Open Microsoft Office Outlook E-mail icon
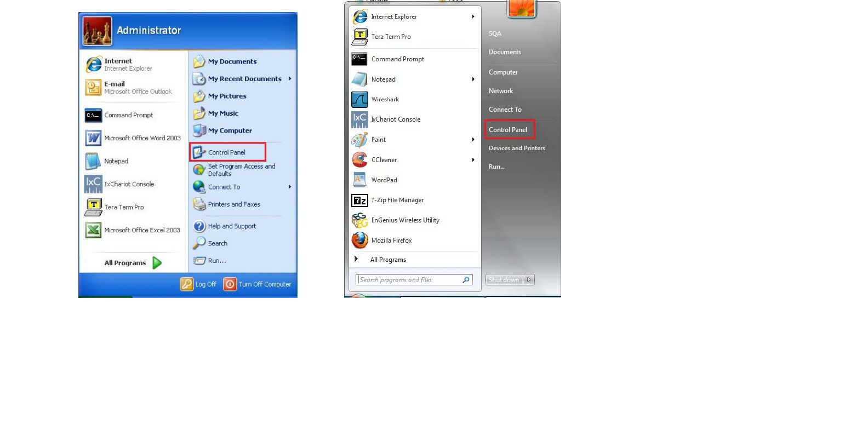Viewport: 868px width, 441px height. tap(93, 88)
